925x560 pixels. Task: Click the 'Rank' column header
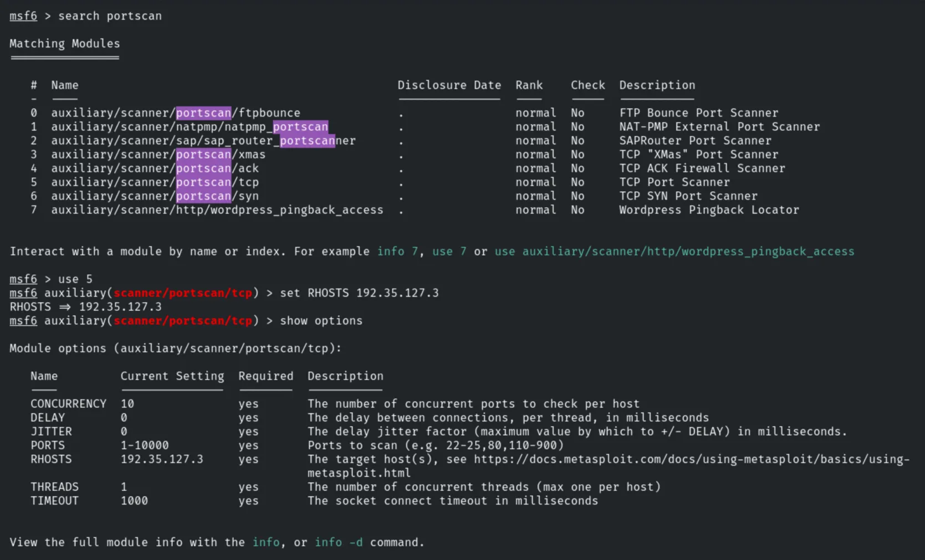coord(529,85)
